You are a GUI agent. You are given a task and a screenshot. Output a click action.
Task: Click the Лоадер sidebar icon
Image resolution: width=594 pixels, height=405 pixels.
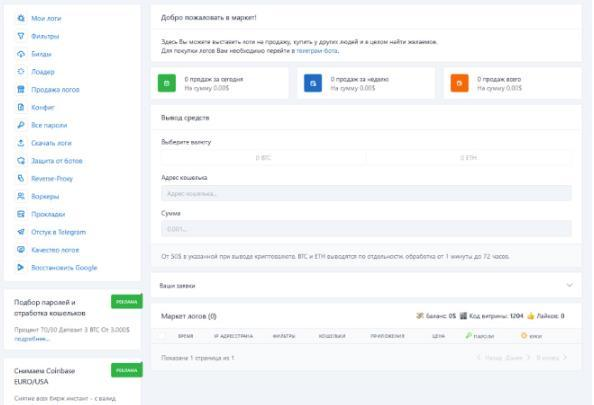point(21,72)
